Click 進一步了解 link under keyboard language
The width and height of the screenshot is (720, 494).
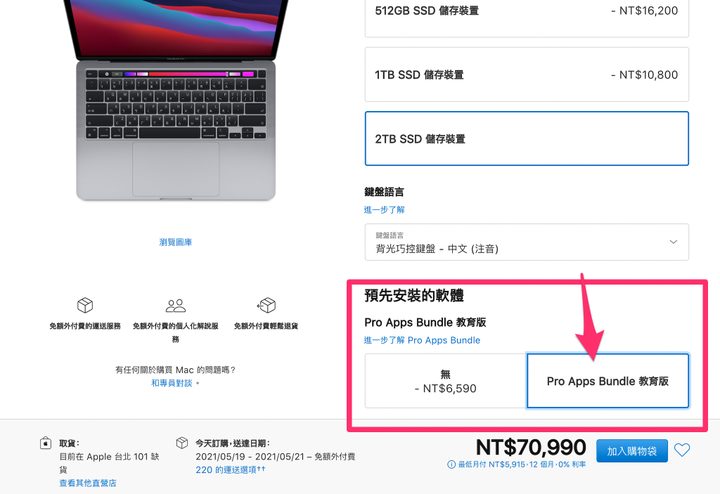pyautogui.click(x=384, y=210)
